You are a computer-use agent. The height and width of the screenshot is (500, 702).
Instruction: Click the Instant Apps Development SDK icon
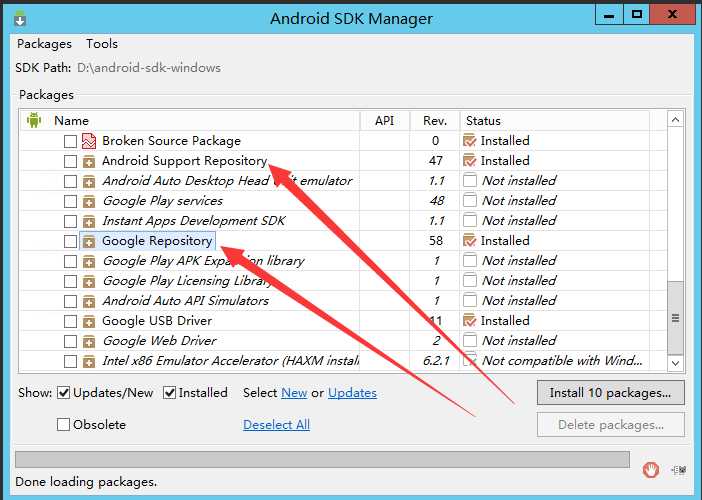pos(89,221)
